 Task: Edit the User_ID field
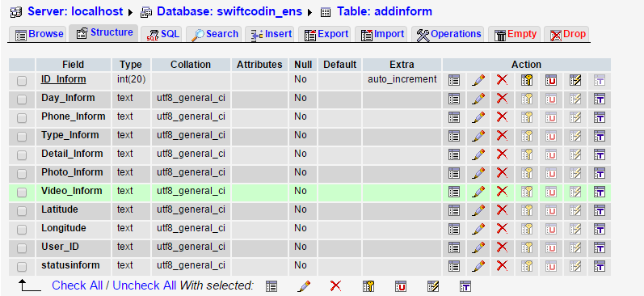478,247
